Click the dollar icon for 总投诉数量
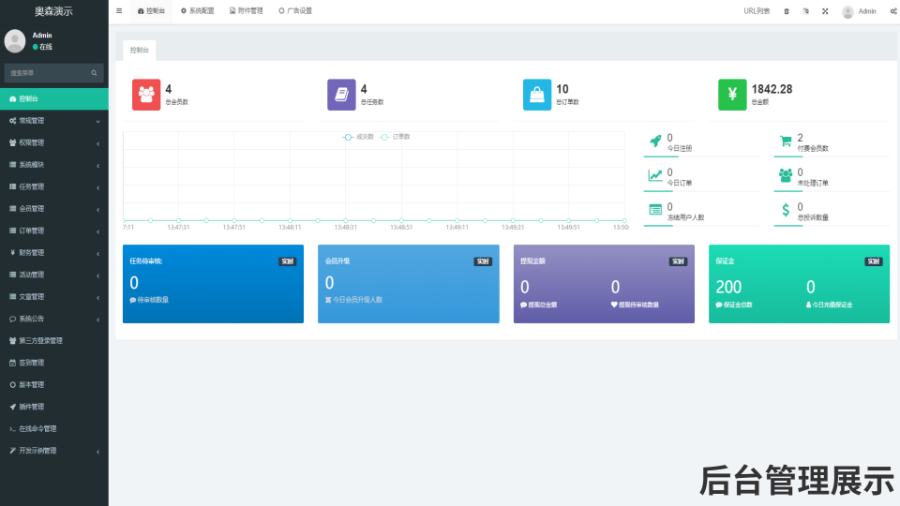Screen dimensions: 900x506 click(785, 210)
